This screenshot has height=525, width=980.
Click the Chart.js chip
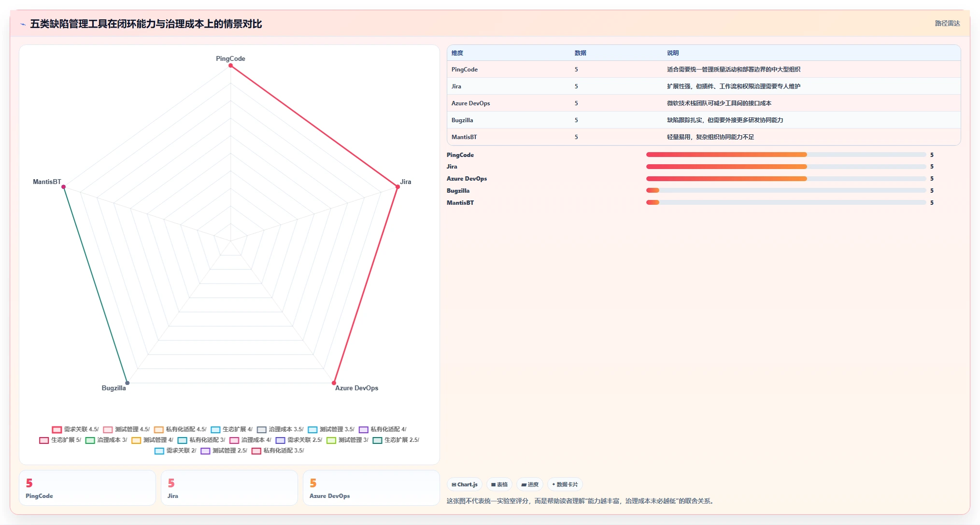464,484
